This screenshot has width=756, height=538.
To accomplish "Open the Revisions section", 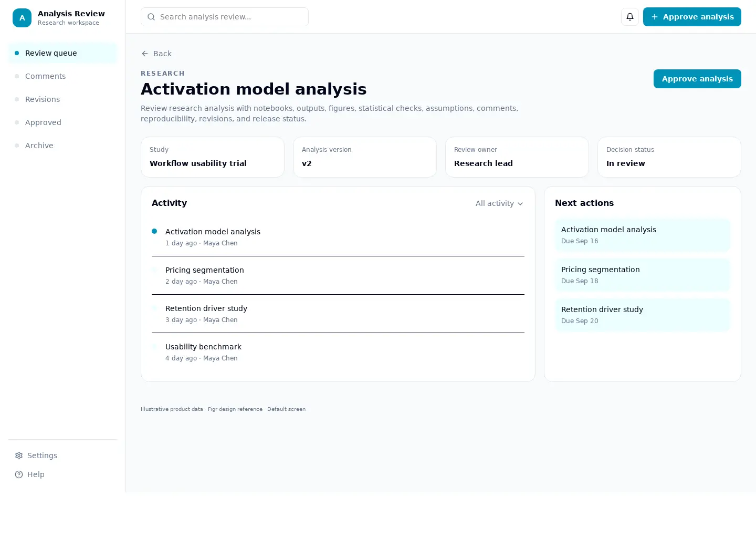I will [63, 99].
